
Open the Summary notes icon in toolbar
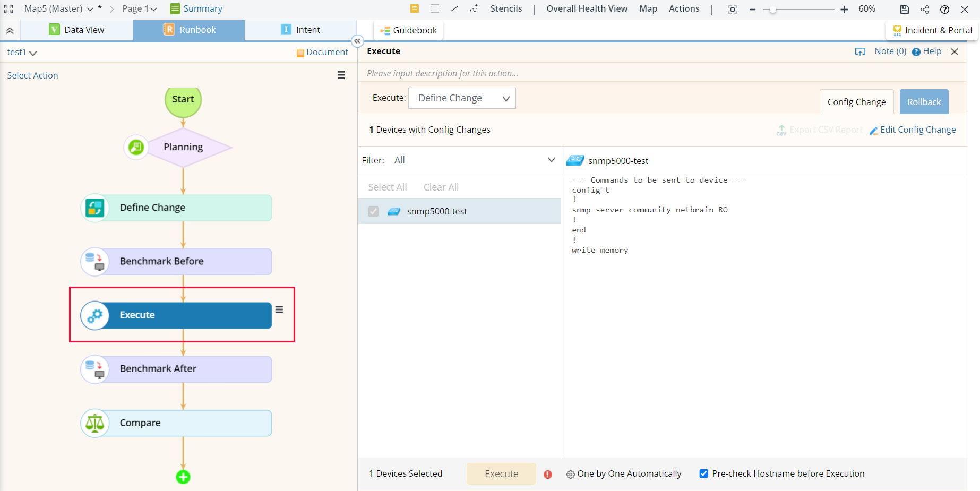[414, 8]
